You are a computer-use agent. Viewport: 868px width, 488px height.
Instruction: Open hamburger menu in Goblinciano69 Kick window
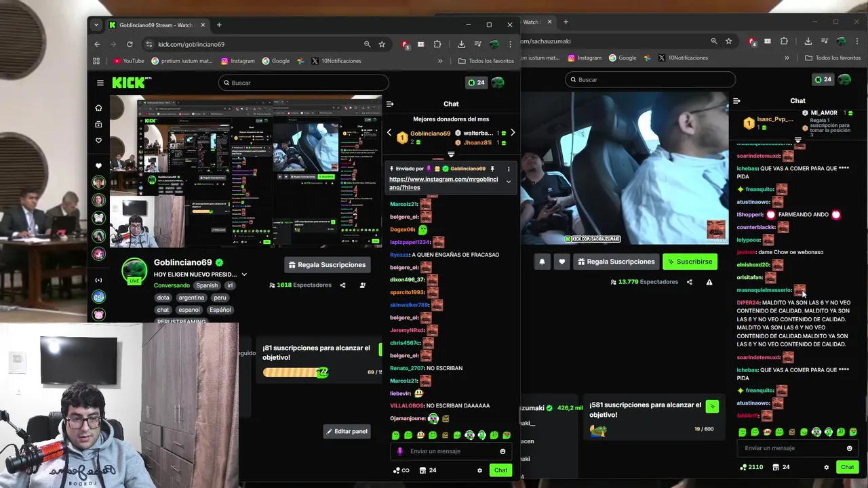click(100, 83)
